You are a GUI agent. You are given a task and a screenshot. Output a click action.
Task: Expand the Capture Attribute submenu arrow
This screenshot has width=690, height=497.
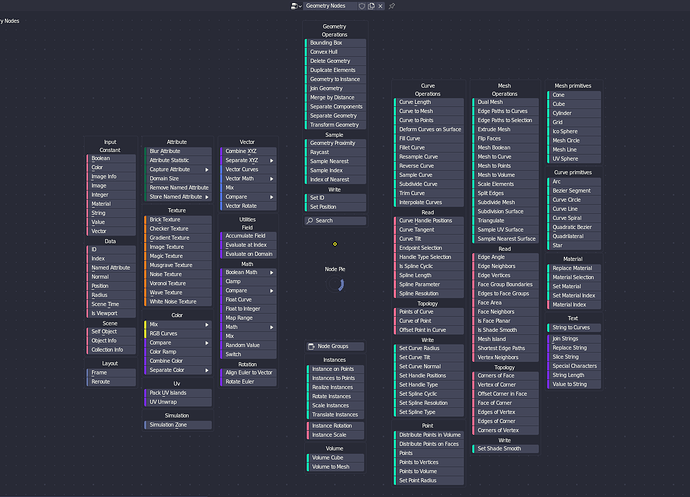point(207,169)
